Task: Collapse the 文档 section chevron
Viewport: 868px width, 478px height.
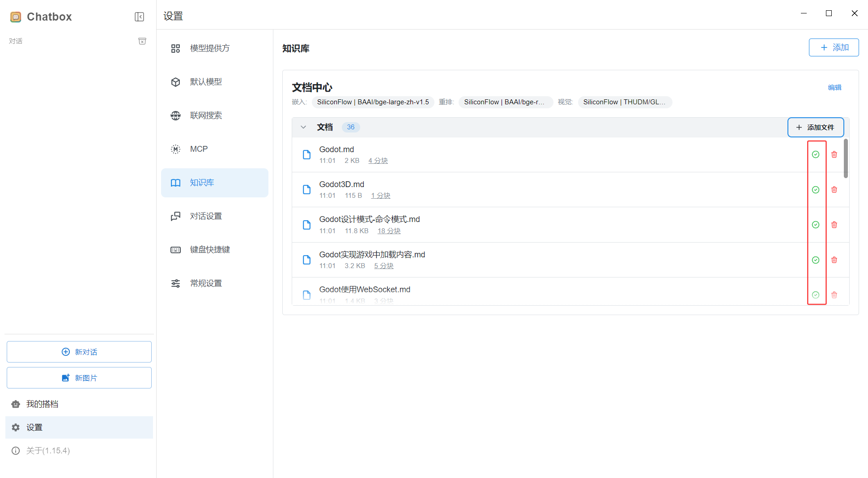Action: [303, 127]
